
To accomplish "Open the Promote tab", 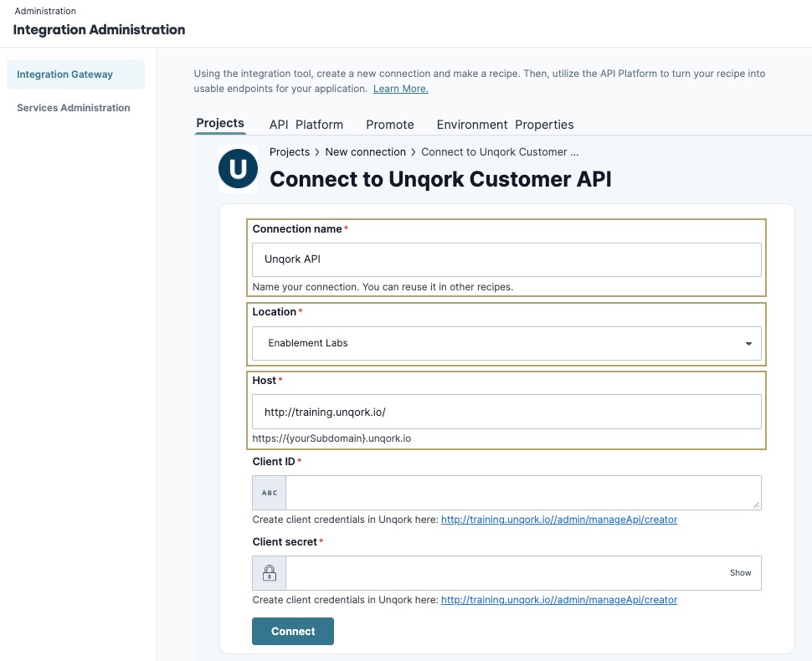I will pyautogui.click(x=390, y=125).
